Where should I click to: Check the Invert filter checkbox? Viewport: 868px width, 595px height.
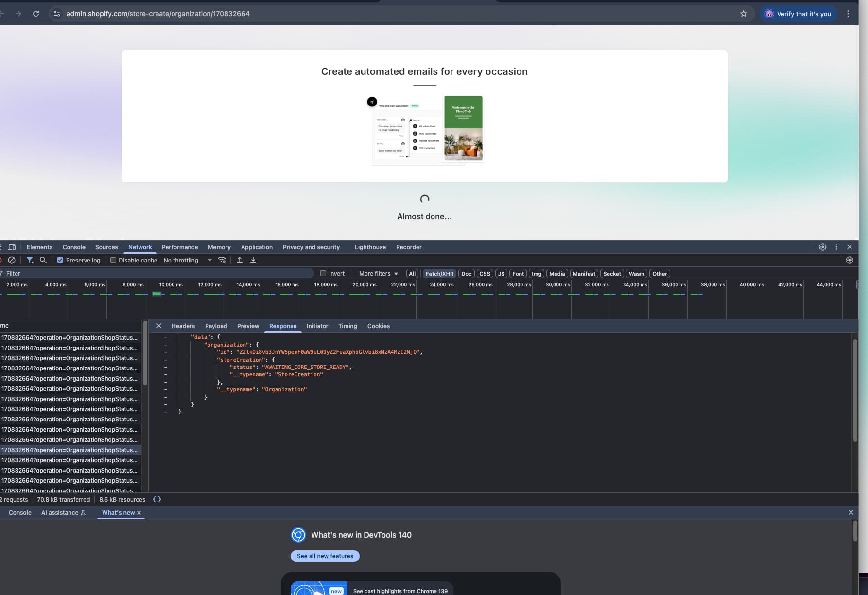click(x=323, y=273)
